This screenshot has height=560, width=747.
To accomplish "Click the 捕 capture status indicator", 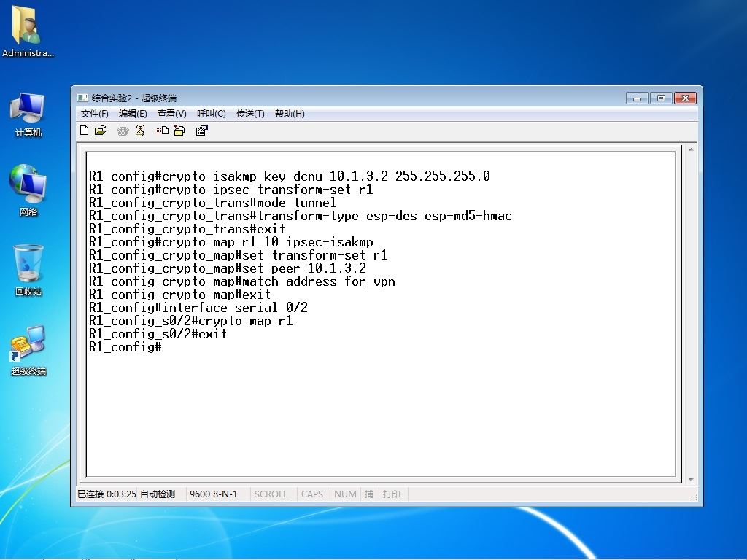I will coord(368,494).
